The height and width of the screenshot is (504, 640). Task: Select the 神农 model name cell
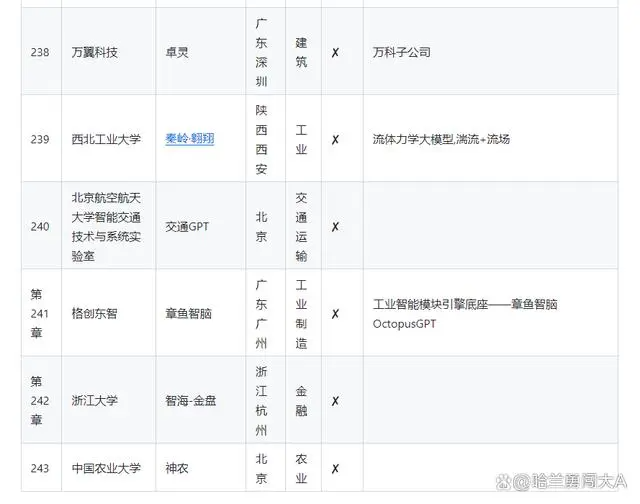[177, 468]
